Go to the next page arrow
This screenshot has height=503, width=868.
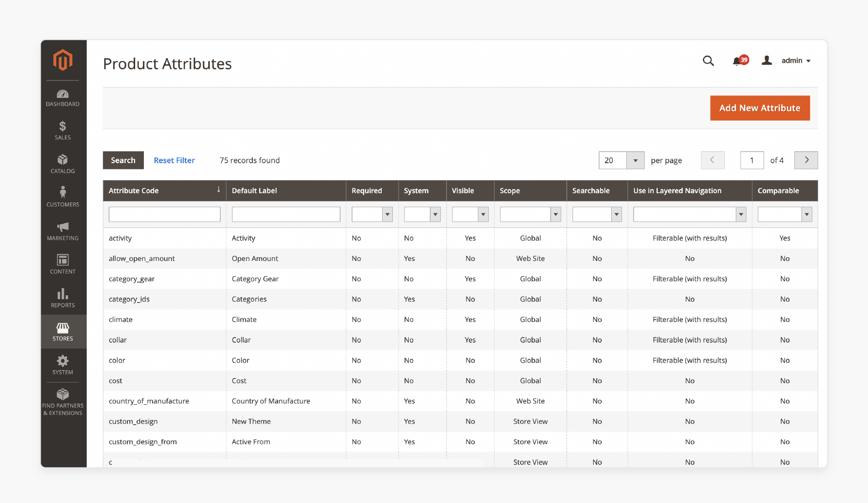tap(806, 160)
